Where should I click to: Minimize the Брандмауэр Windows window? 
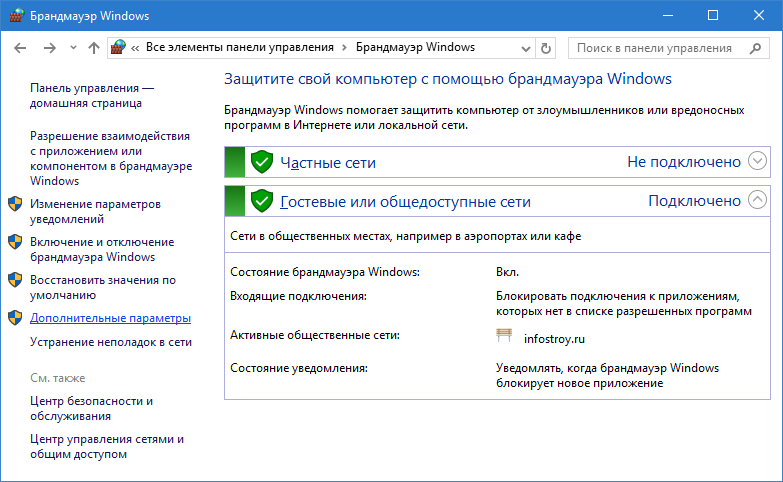coord(668,15)
